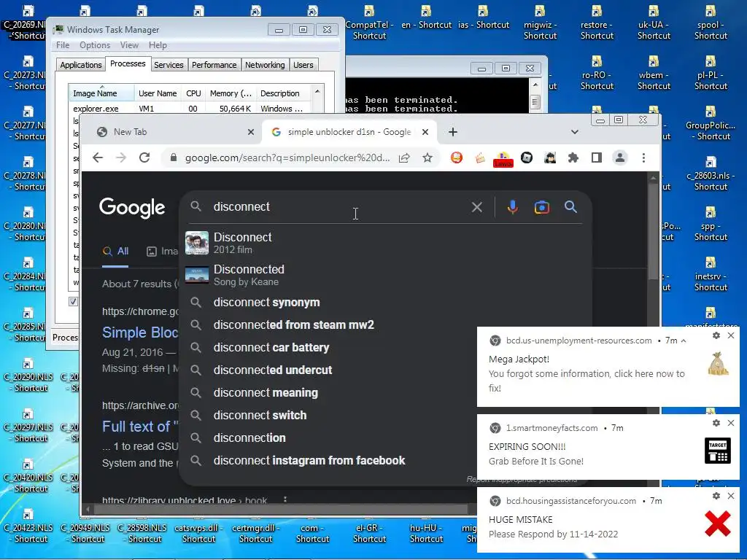This screenshot has width=747, height=560.
Task: Open Task Manager Options menu
Action: (95, 45)
